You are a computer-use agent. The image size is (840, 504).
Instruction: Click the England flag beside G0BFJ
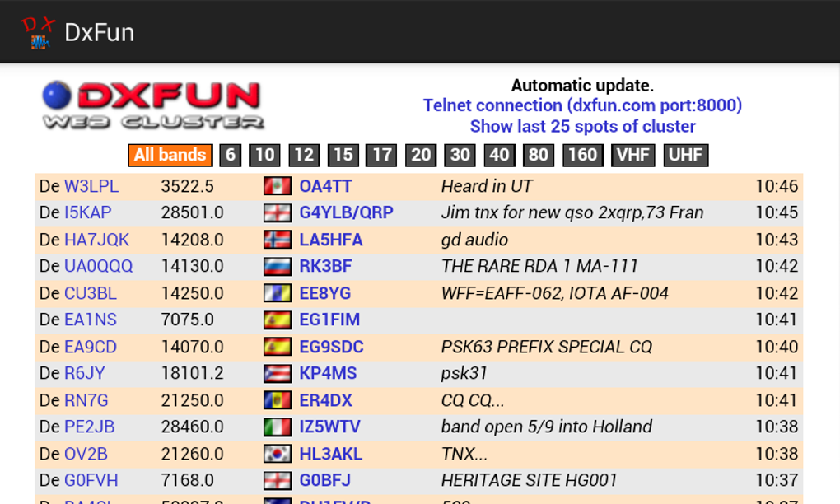[278, 480]
